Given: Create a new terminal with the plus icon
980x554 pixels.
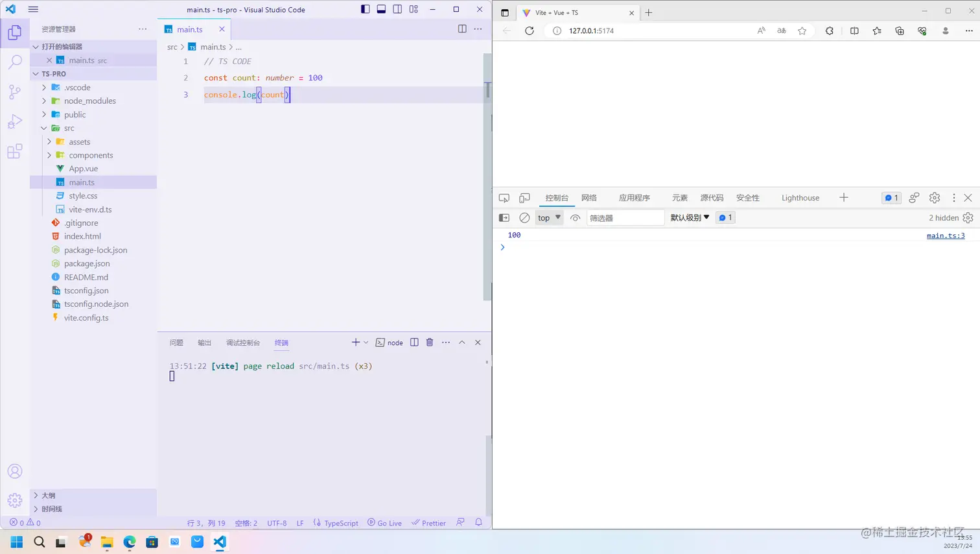Looking at the screenshot, I should (x=355, y=342).
